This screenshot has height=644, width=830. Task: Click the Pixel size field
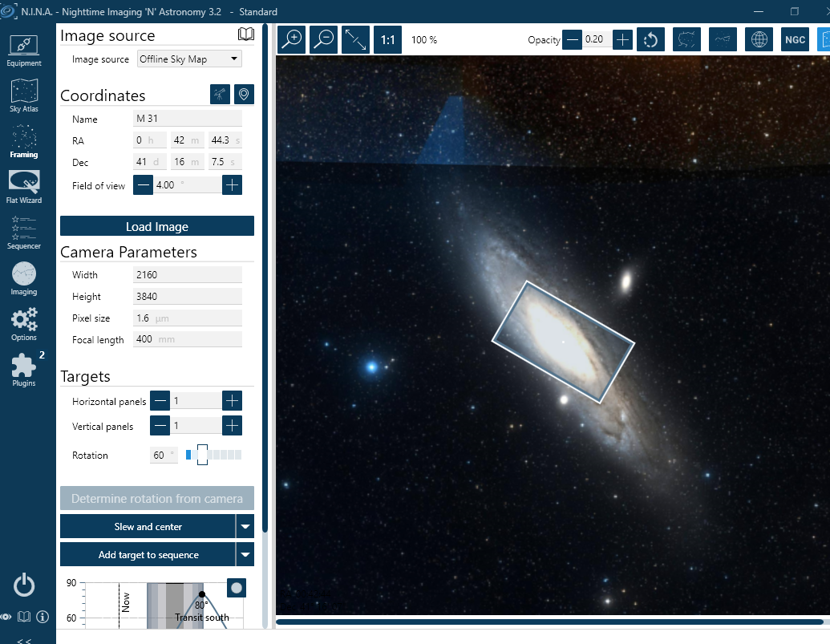188,318
